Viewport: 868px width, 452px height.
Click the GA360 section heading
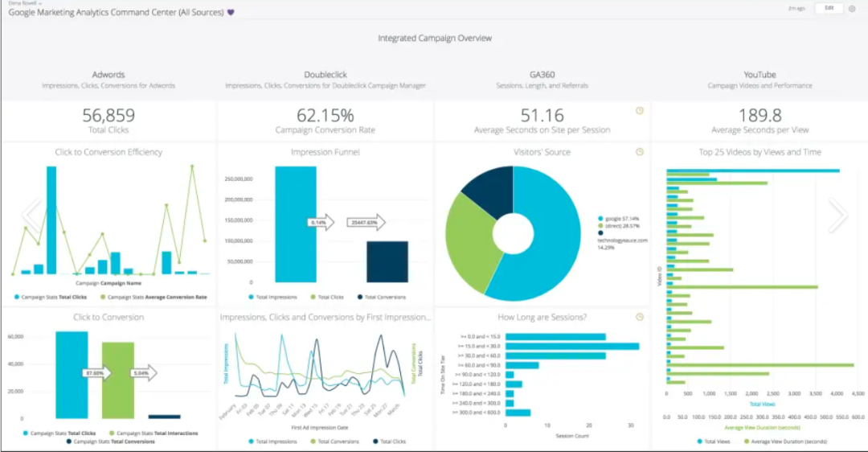(542, 74)
